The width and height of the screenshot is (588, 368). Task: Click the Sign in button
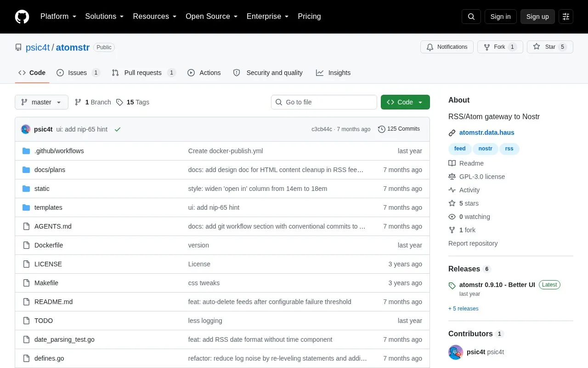(500, 17)
